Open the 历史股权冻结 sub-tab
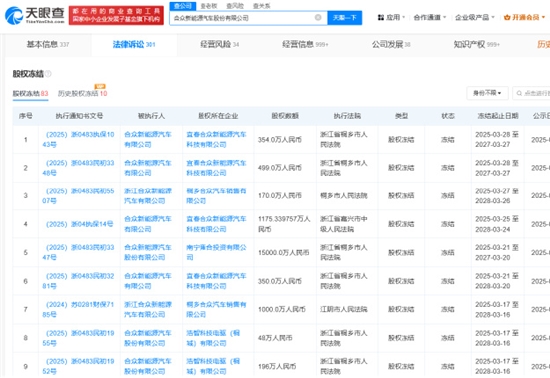 click(82, 94)
